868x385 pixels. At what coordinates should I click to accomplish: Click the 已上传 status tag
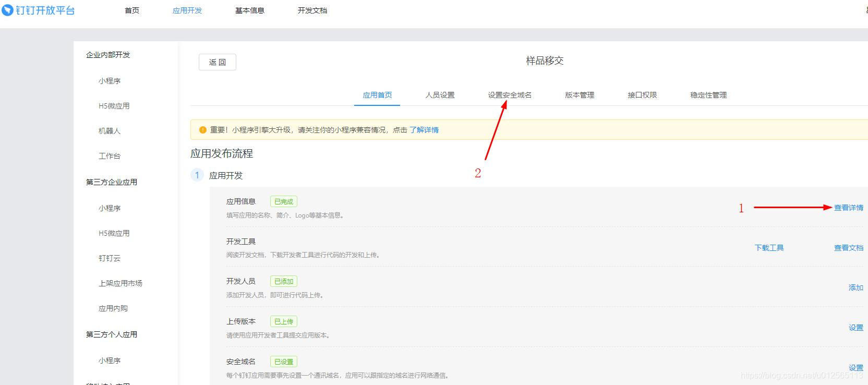(284, 321)
